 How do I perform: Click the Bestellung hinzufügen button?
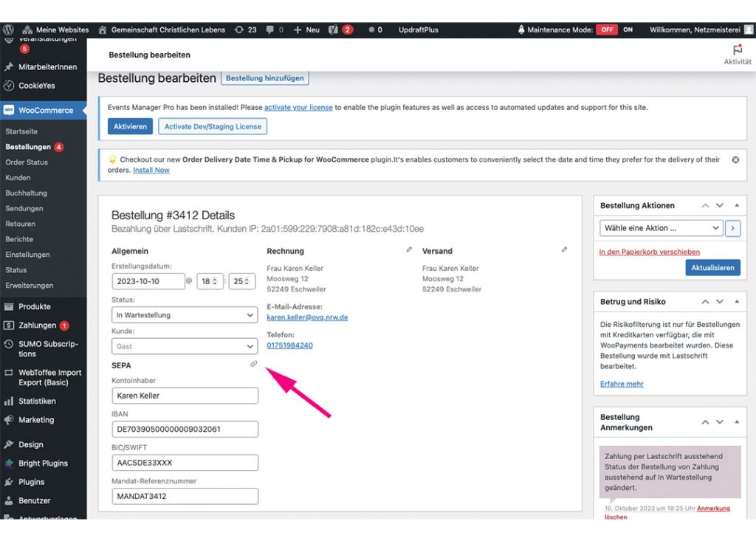(264, 78)
